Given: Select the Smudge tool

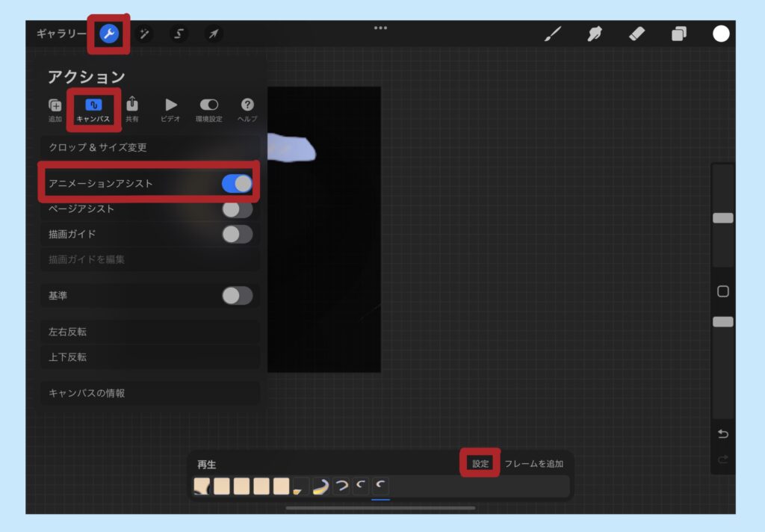Looking at the screenshot, I should coord(595,34).
